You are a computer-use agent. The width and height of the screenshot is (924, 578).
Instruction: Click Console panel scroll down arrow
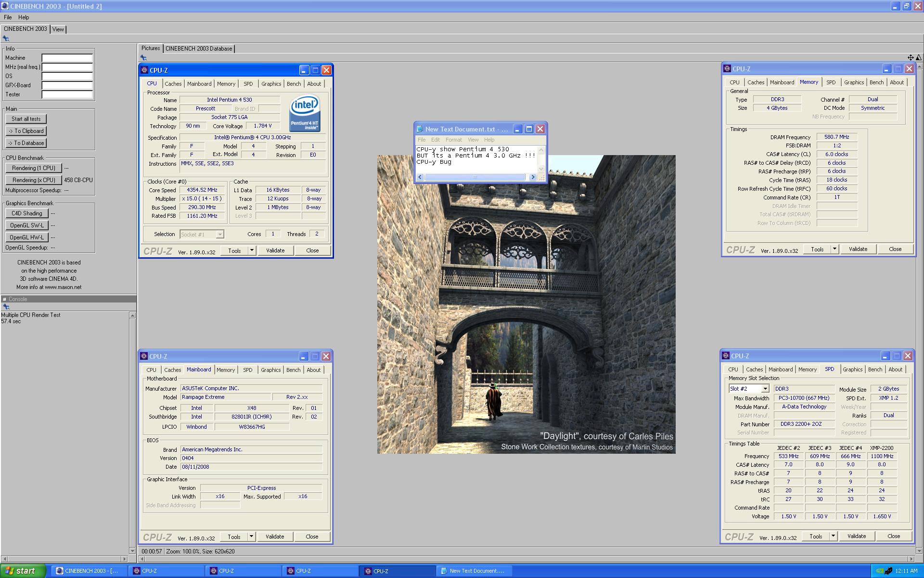tap(132, 551)
